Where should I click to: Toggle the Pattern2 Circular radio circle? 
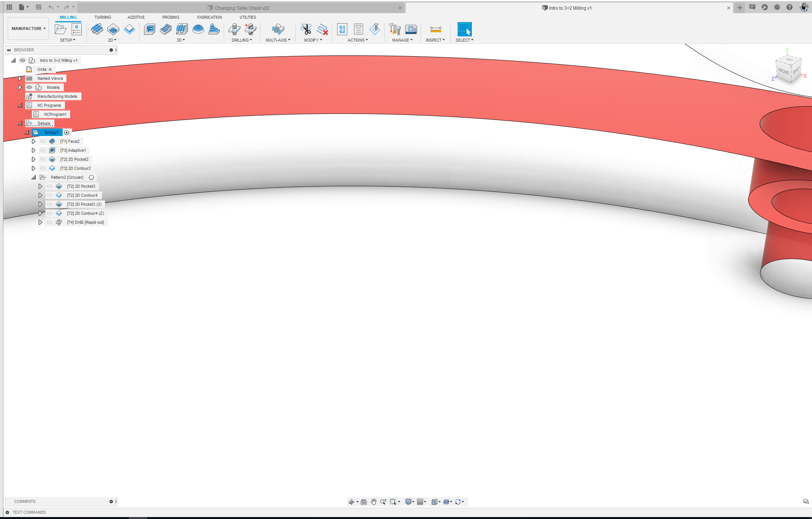coord(91,177)
